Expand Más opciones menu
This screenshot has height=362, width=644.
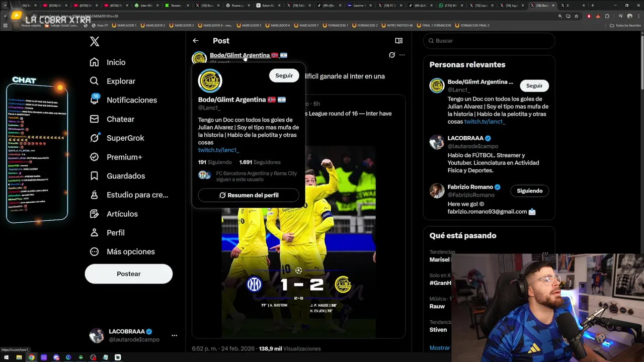[122, 251]
